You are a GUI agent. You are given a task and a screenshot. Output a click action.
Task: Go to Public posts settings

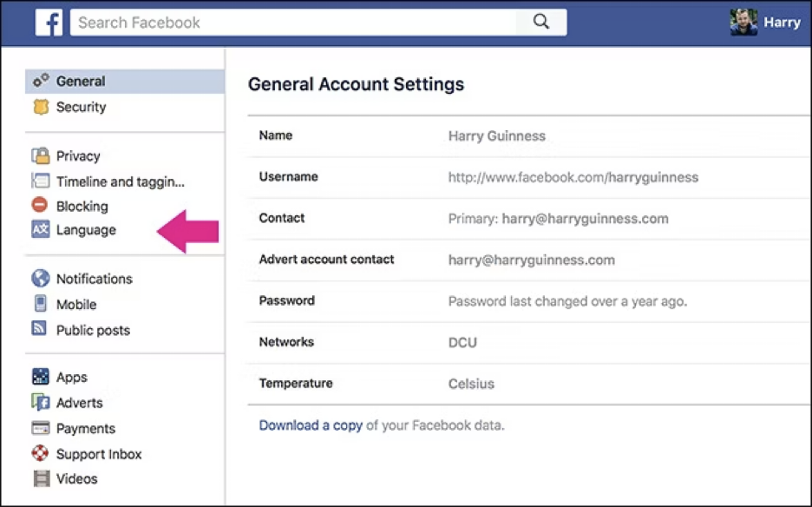coord(93,330)
